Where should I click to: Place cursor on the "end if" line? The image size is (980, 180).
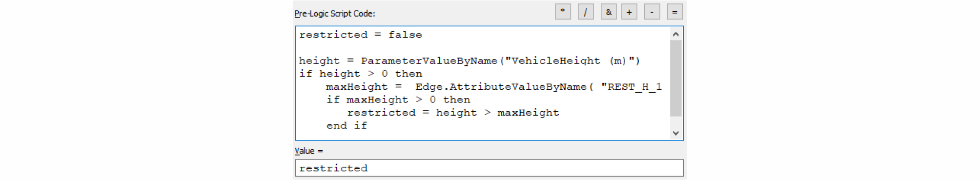point(347,125)
